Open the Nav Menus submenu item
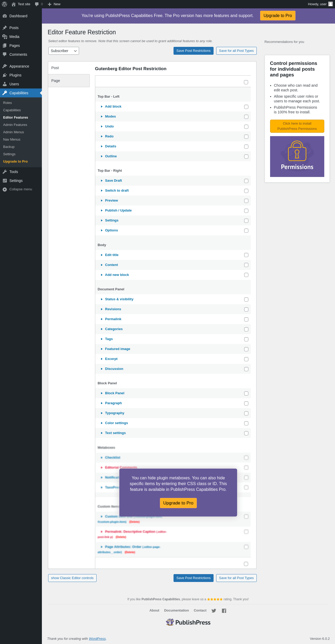Viewport: 335px width, 644px height. click(x=12, y=140)
